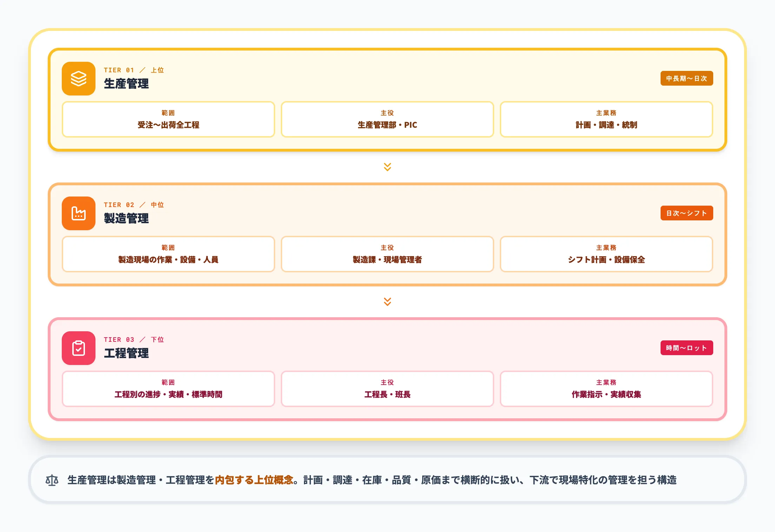Click the 工程長・班長 card
Screen dimensions: 775x532
coord(387,389)
